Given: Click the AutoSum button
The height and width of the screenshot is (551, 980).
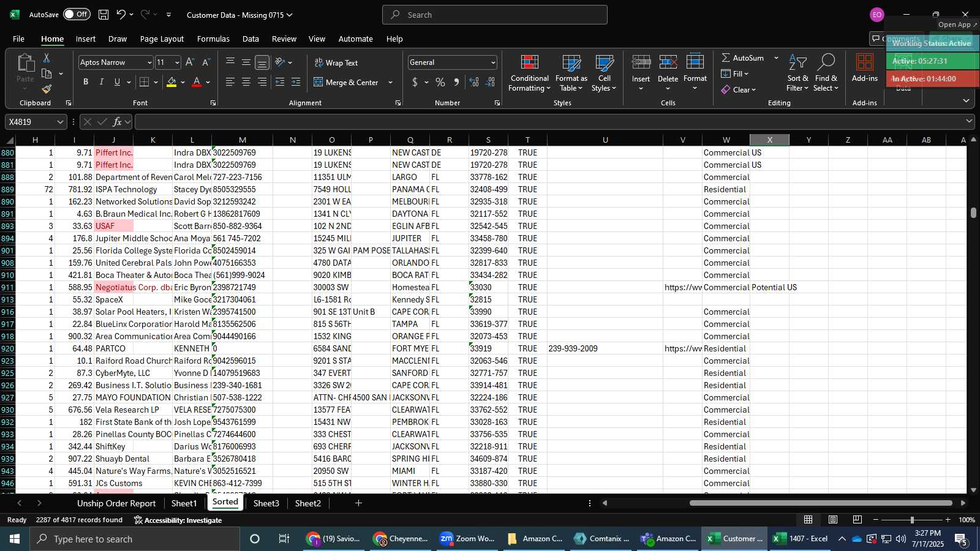Looking at the screenshot, I should [x=742, y=58].
